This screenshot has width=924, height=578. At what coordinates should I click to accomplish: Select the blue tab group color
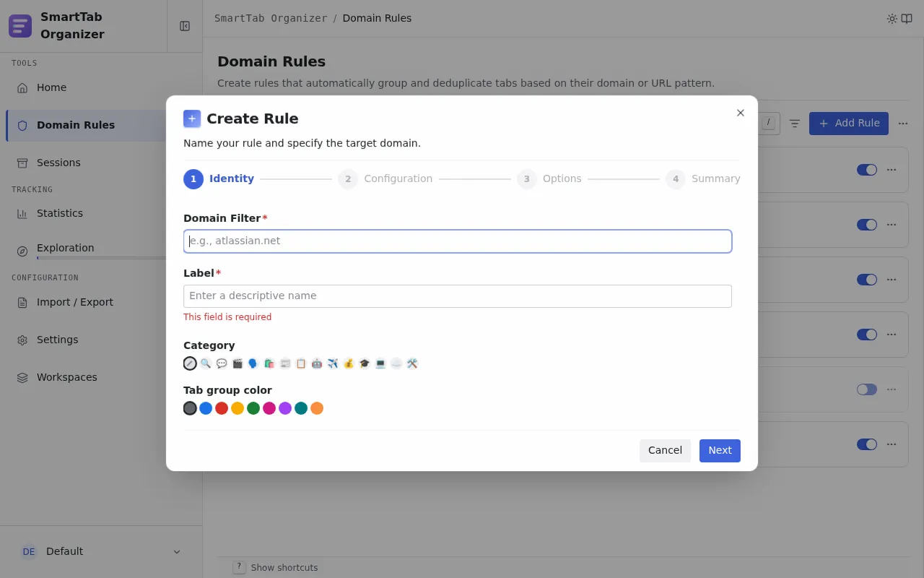tap(206, 408)
